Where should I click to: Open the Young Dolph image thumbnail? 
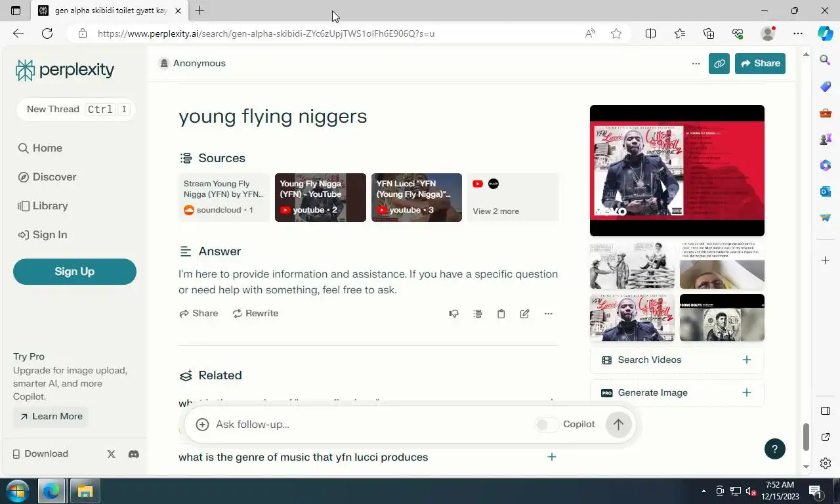tap(722, 318)
